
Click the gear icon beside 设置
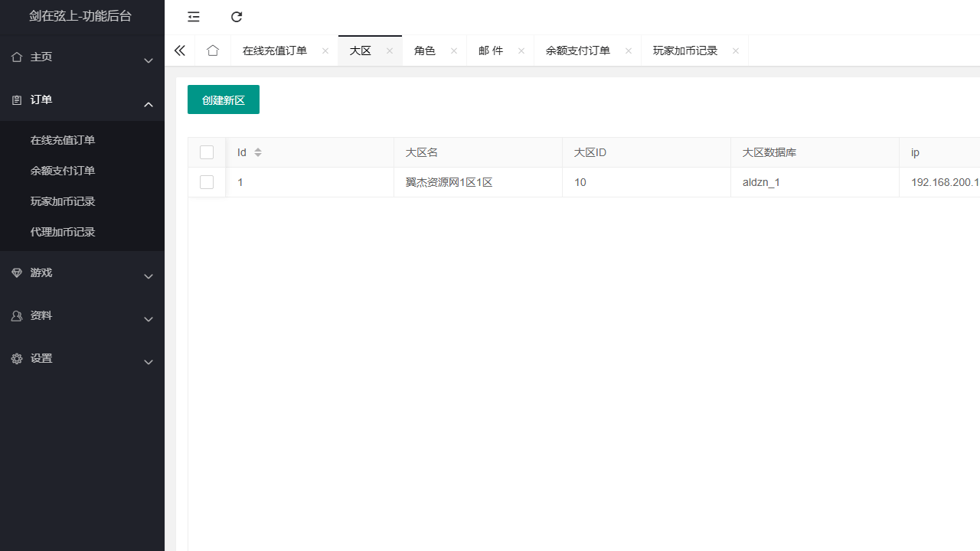coord(17,358)
